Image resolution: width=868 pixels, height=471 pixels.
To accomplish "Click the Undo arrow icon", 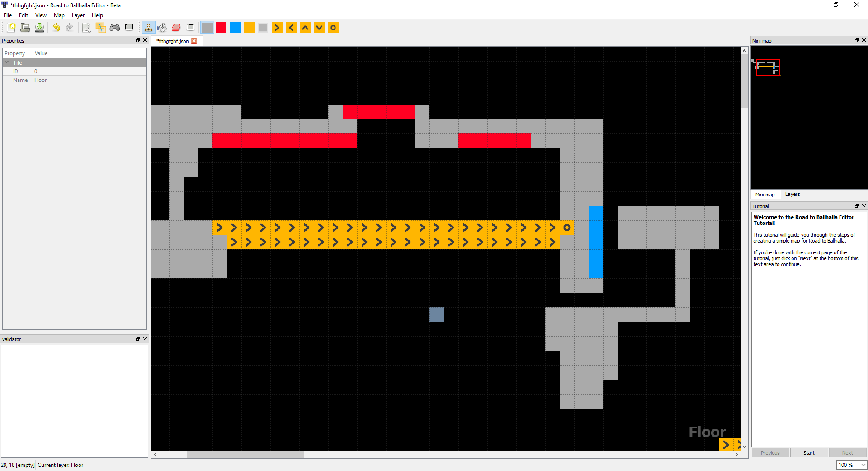I will pyautogui.click(x=56, y=28).
